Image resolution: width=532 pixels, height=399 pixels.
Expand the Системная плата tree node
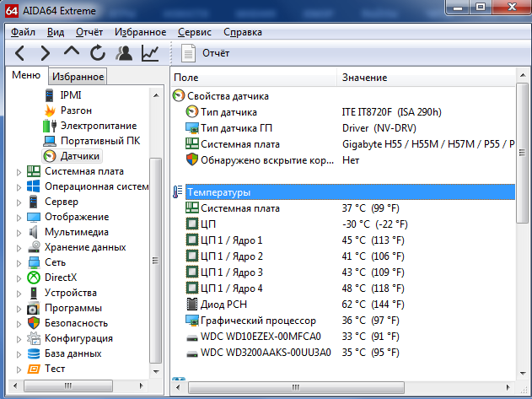tap(19, 172)
